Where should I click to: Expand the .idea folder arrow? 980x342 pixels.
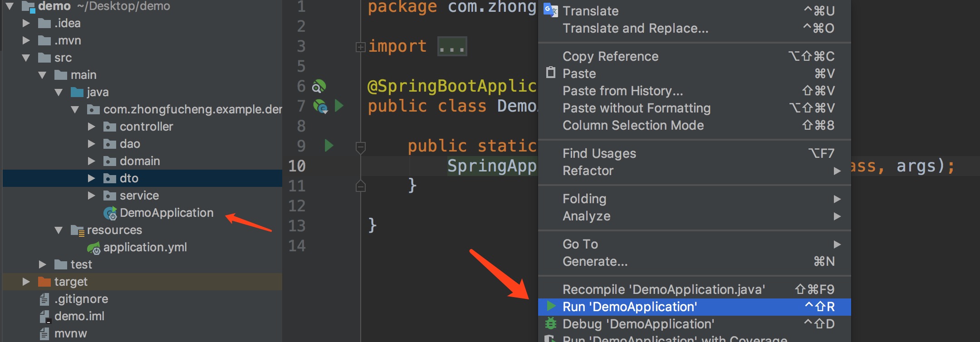tap(26, 23)
